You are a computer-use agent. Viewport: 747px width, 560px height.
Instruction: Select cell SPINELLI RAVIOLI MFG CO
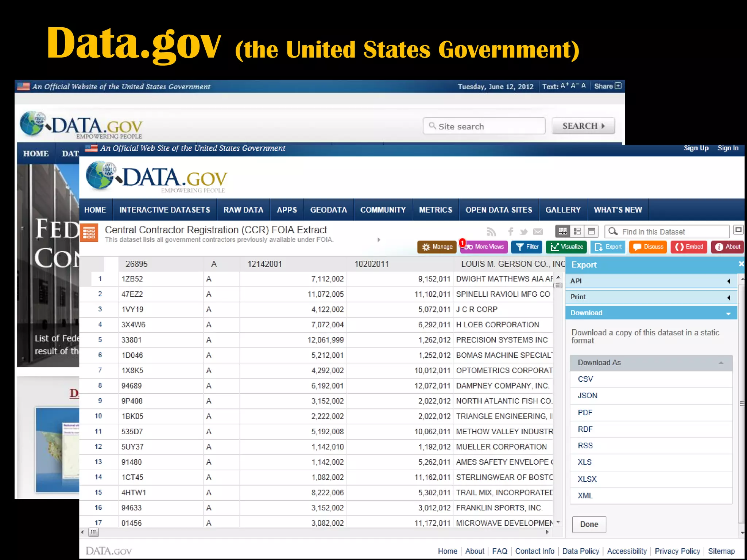click(x=503, y=294)
